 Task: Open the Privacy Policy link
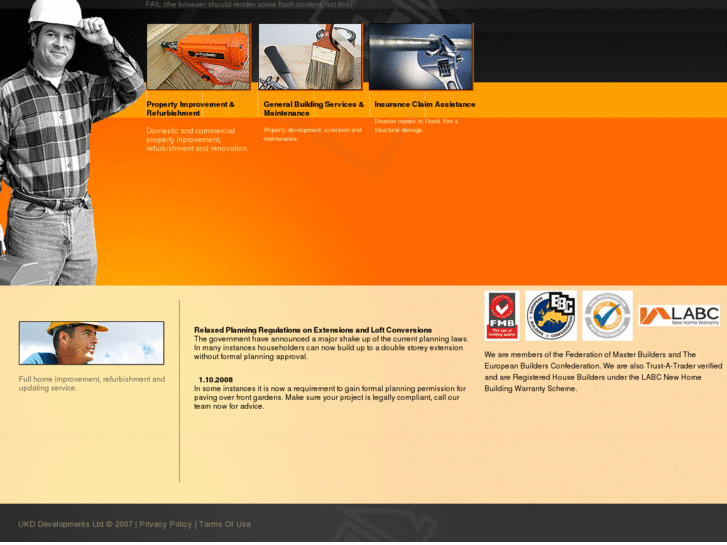[166, 524]
